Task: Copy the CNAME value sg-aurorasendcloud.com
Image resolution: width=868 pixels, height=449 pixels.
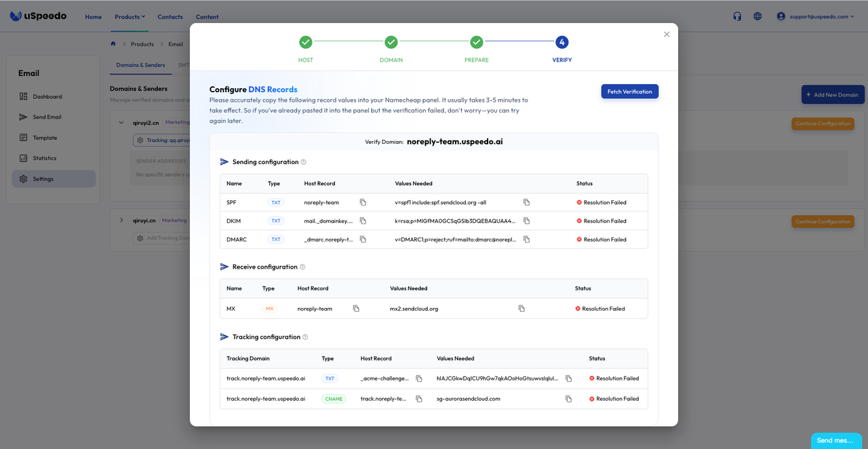Action: point(568,399)
